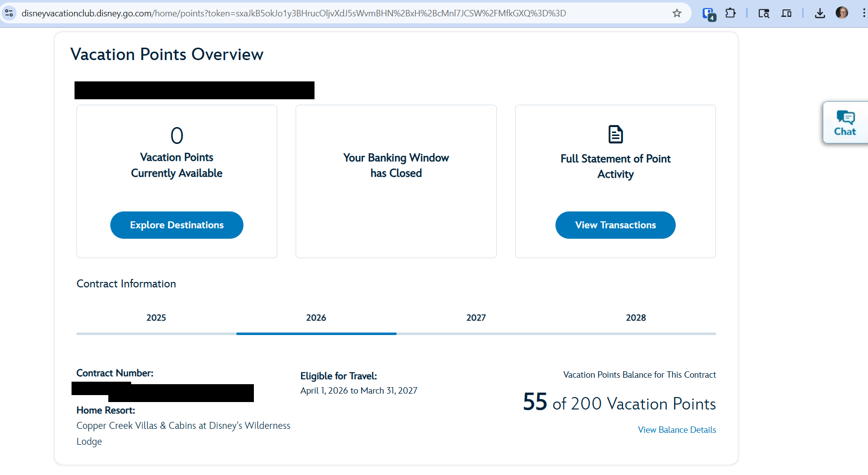Click the Your Banking Window has Closed card
Screen dimensions: 868x475
click(396, 181)
